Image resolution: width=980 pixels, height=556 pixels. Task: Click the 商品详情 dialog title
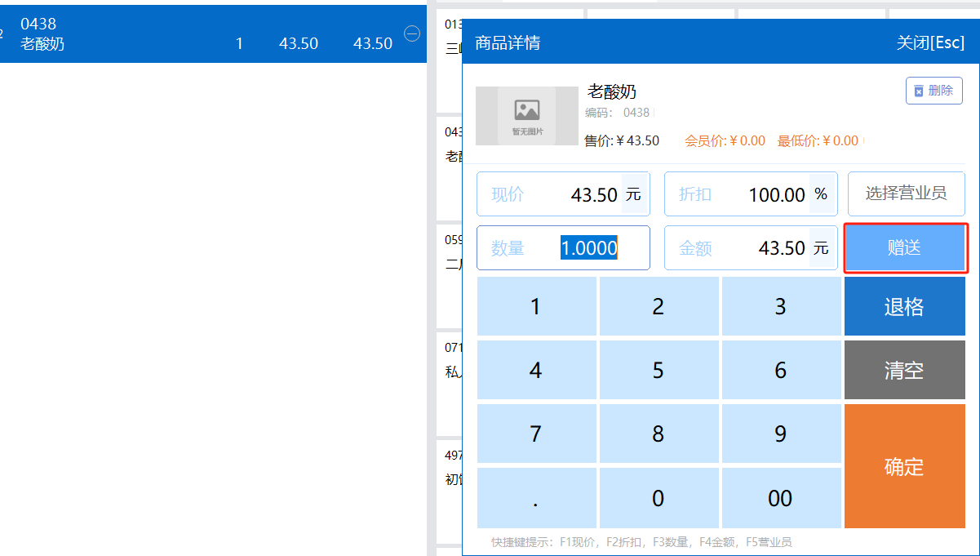[x=508, y=42]
